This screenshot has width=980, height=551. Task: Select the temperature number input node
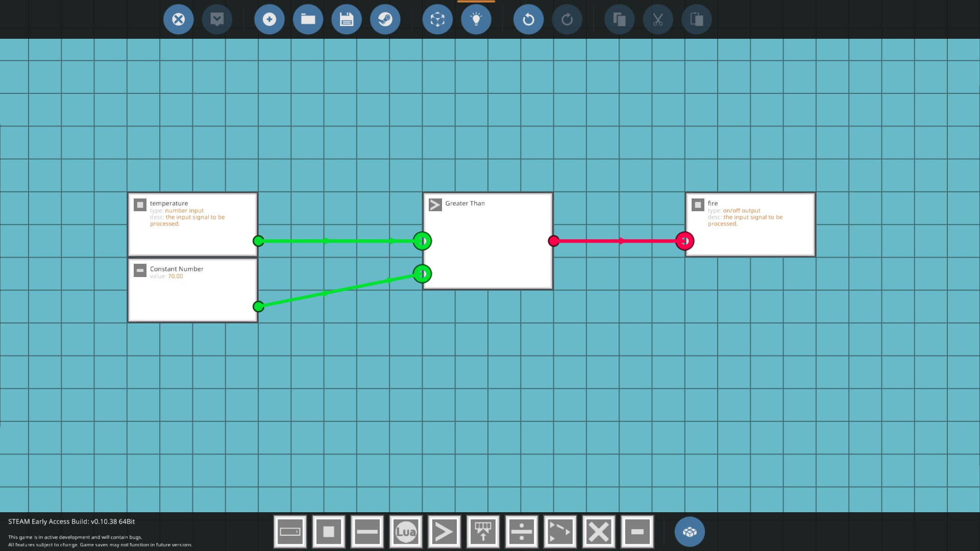[x=192, y=223]
